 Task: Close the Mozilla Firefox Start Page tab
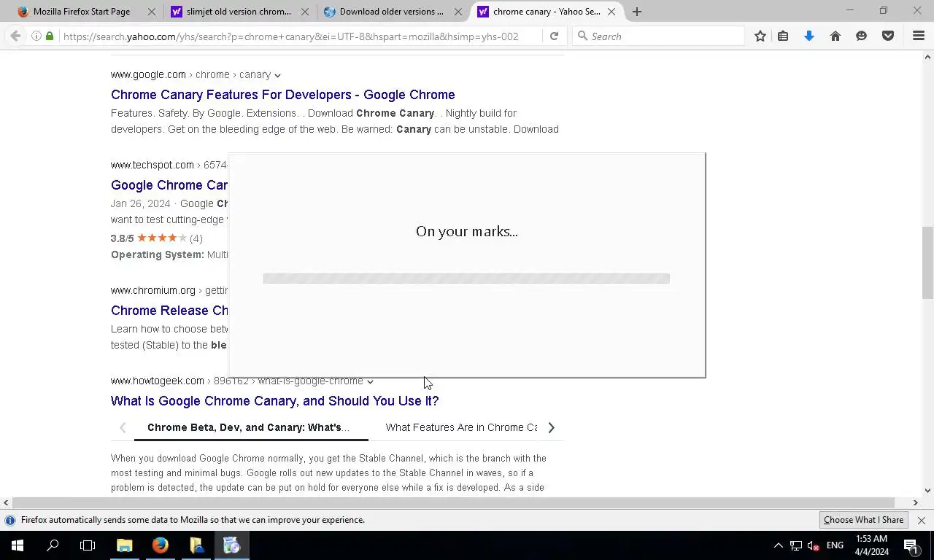(152, 12)
